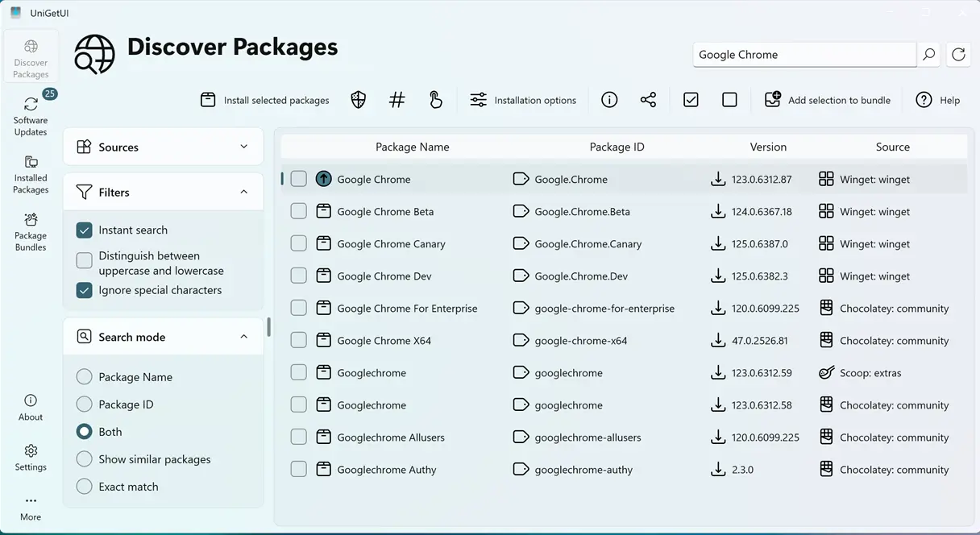
Task: Click the select all packages icon
Action: click(691, 100)
